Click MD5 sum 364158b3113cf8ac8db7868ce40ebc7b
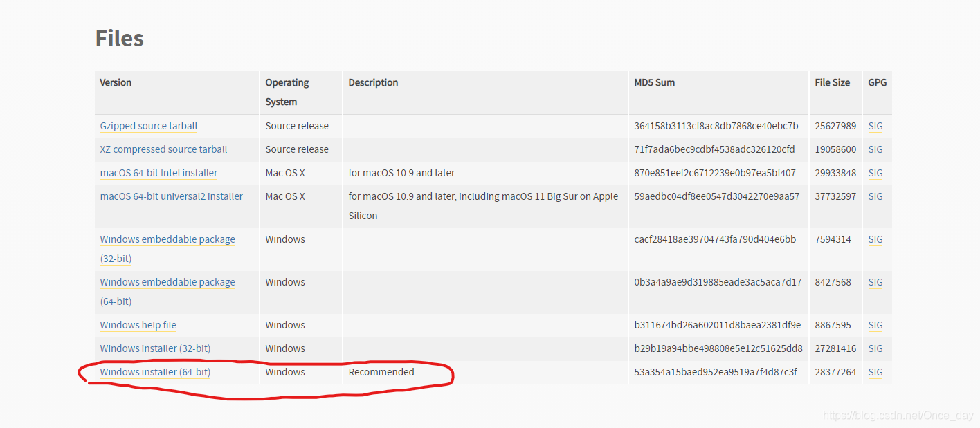The width and height of the screenshot is (980, 428). (x=716, y=126)
